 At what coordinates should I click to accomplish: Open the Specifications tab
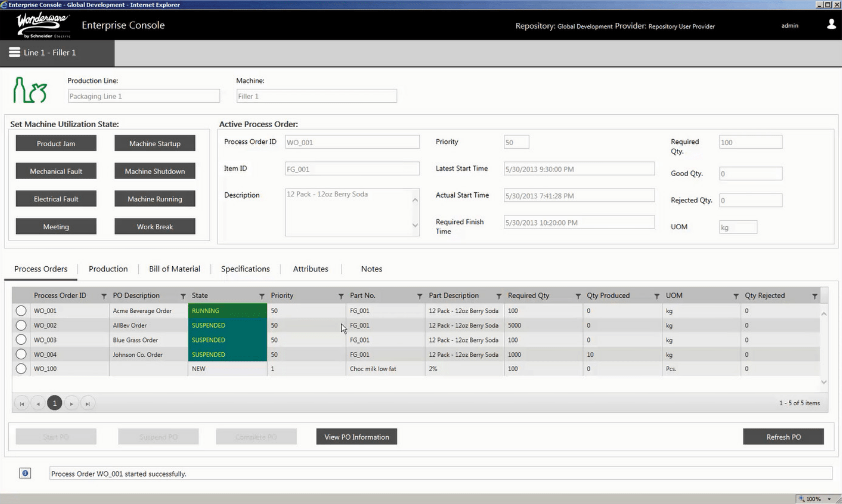(x=245, y=269)
